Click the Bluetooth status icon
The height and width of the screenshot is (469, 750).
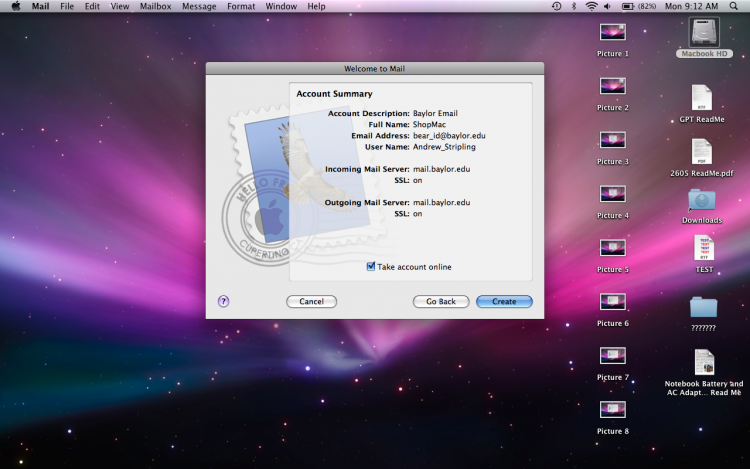point(574,6)
